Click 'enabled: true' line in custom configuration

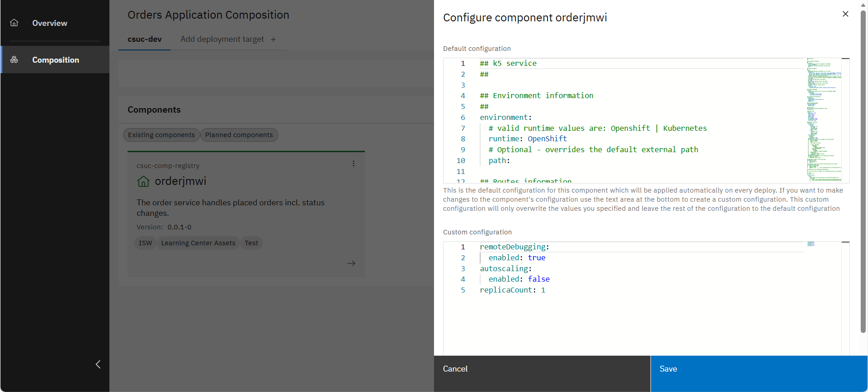[x=517, y=258]
